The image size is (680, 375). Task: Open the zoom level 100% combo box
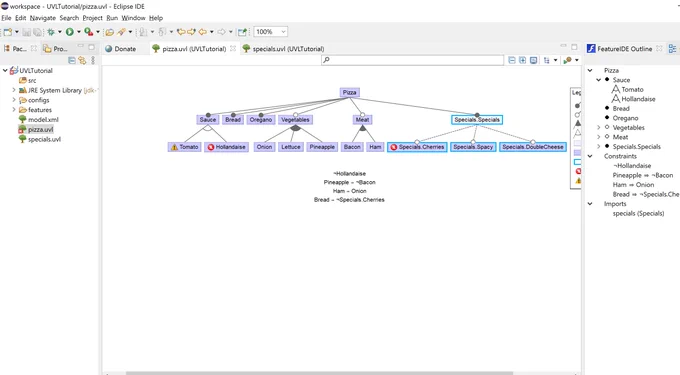point(271,32)
